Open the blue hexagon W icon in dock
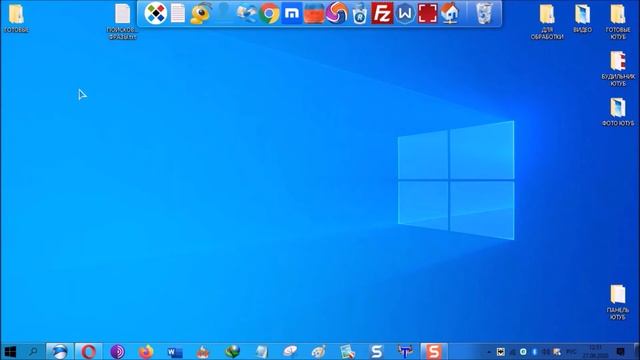The width and height of the screenshot is (640, 360). point(405,13)
